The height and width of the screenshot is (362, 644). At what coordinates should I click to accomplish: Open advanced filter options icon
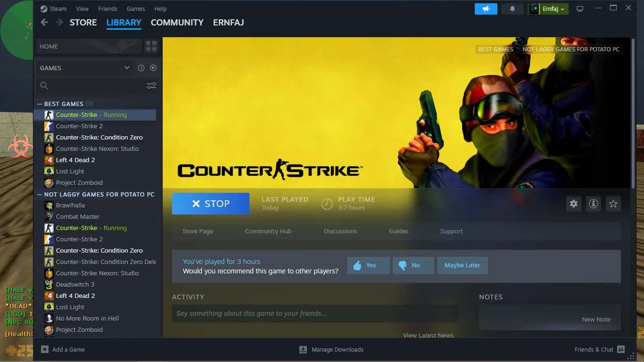pyautogui.click(x=151, y=85)
